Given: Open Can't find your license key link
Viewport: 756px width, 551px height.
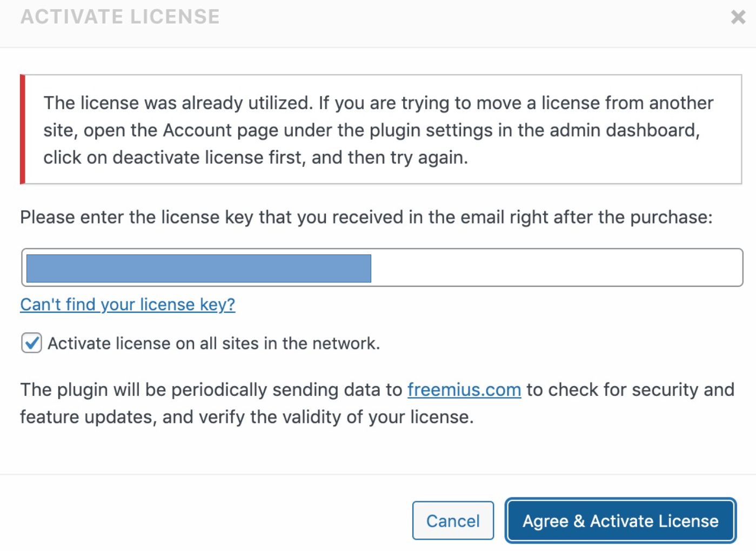Looking at the screenshot, I should (127, 305).
